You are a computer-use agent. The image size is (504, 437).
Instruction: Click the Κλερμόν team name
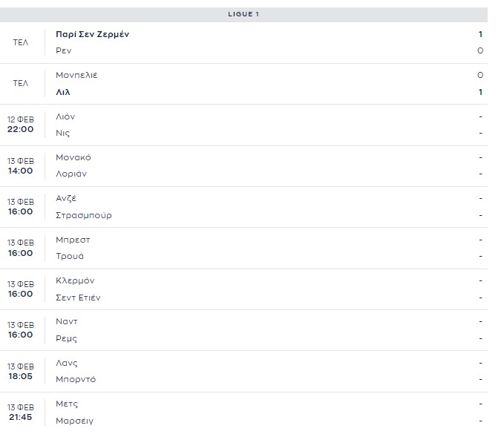pyautogui.click(x=75, y=280)
